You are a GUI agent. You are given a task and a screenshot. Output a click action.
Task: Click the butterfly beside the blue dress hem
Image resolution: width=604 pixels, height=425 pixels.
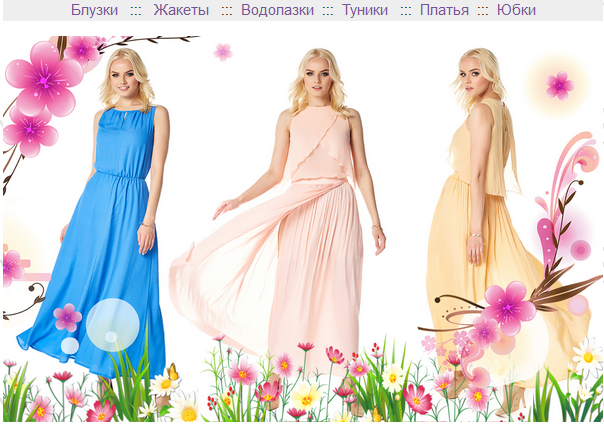coord(173,372)
